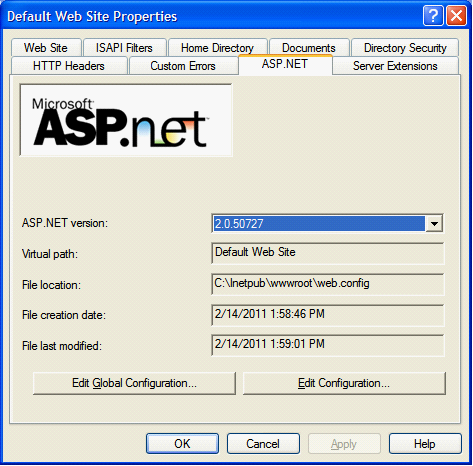Screen dimensions: 473x466
Task: Open the Server Extensions tab
Action: 395,66
